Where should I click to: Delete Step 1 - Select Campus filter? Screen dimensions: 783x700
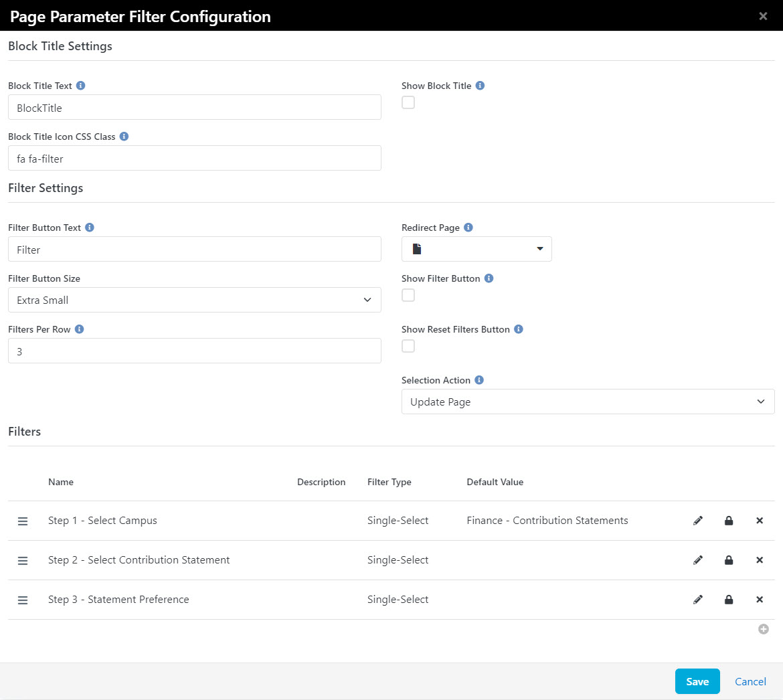point(760,521)
